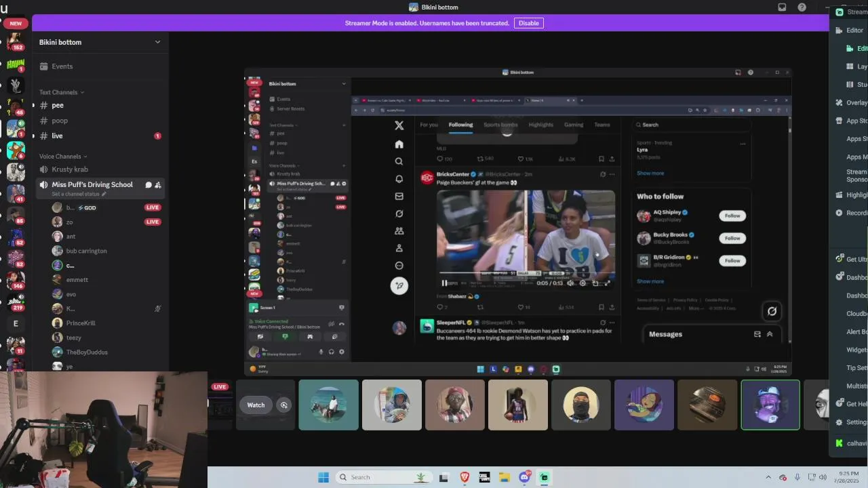The width and height of the screenshot is (868, 488).
Task: Click the Watch button on the stream tile
Action: [256, 405]
